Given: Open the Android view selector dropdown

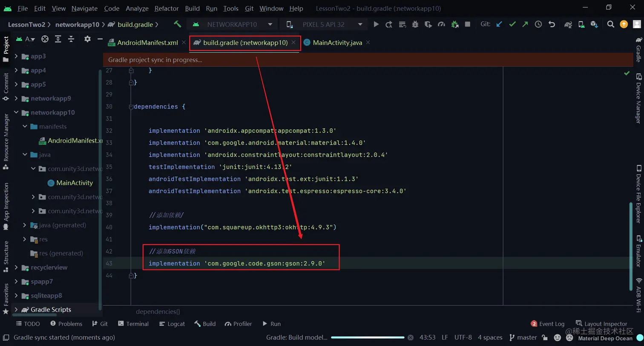Looking at the screenshot, I should coord(25,39).
